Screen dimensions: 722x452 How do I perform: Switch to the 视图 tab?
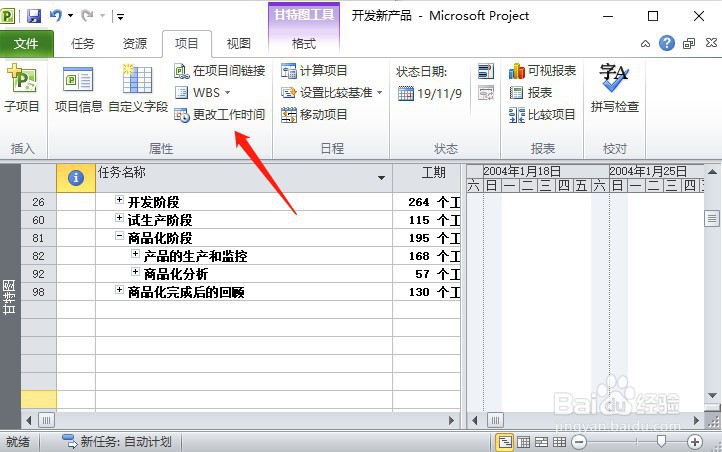tap(239, 44)
